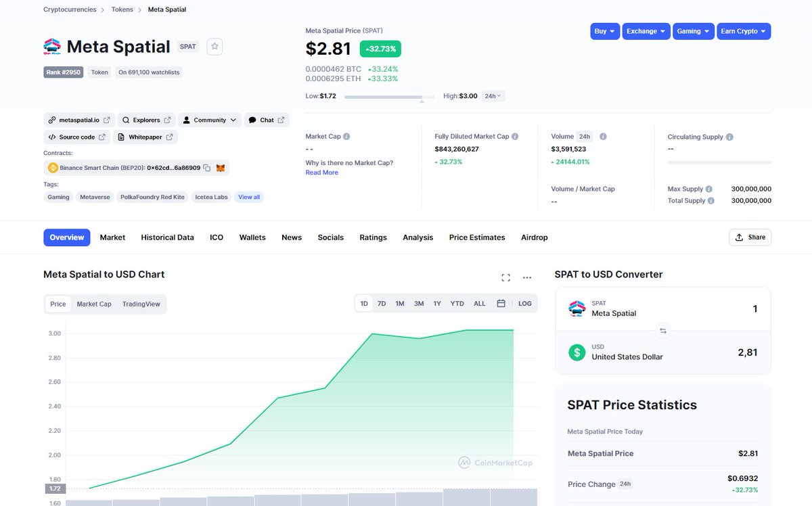The height and width of the screenshot is (506, 812).
Task: Show Max Supply info icon
Action: pos(709,189)
